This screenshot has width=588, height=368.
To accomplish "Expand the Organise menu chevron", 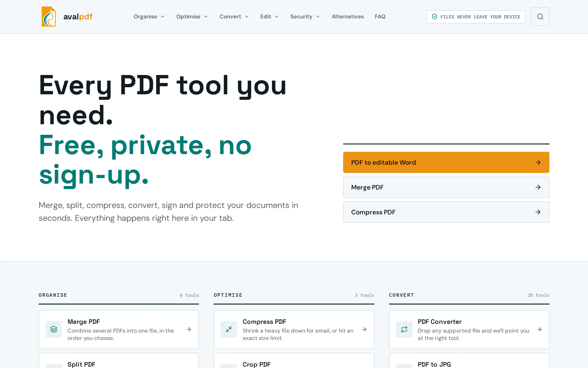I will coord(163,17).
